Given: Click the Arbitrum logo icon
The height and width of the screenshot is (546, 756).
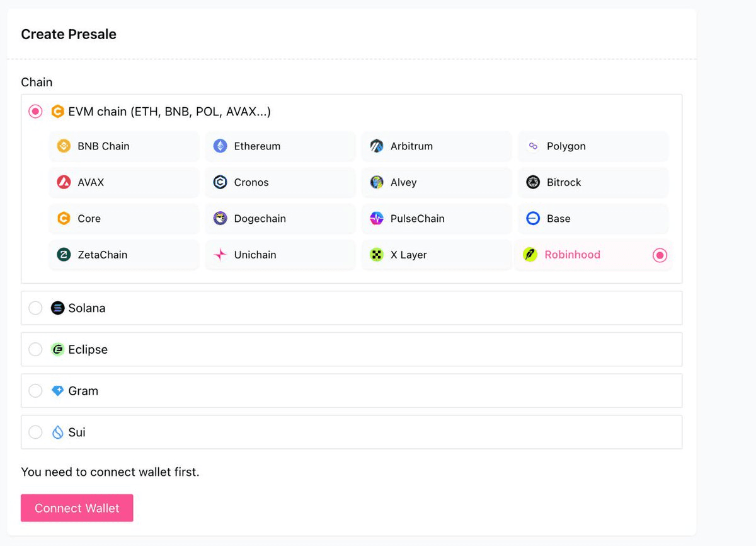Looking at the screenshot, I should 377,146.
